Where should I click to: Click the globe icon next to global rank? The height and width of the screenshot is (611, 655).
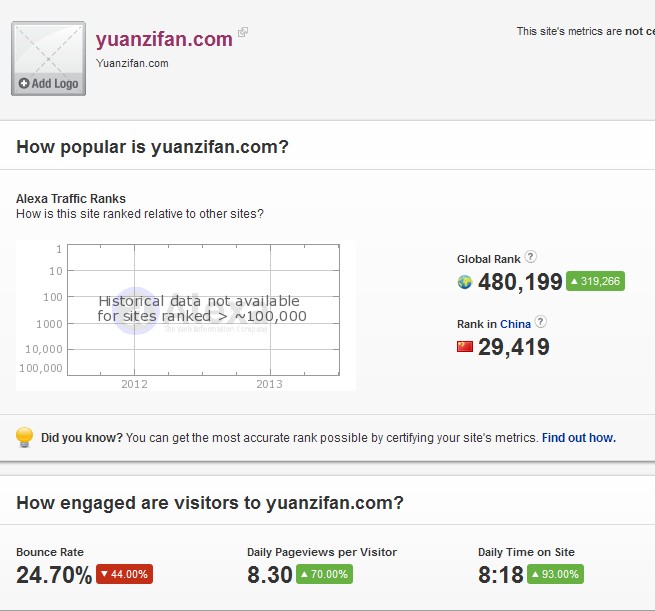(x=464, y=282)
